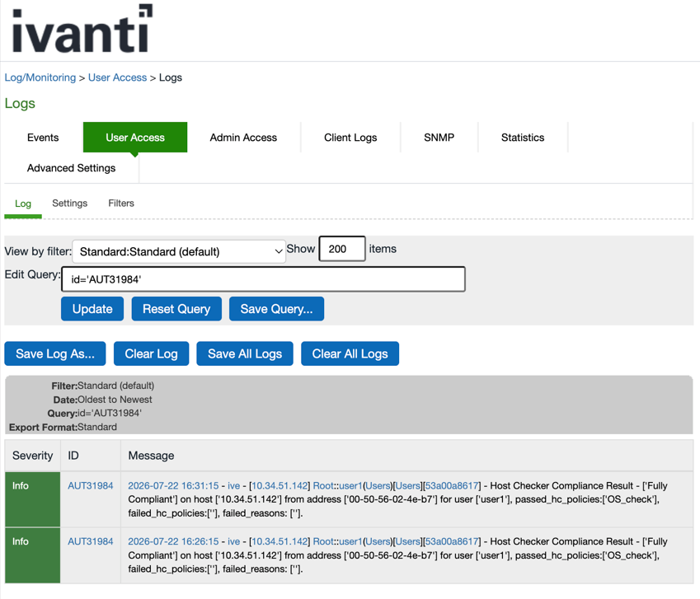The height and width of the screenshot is (599, 700).
Task: Click the Info severity cell in 16:31:15 row
Action: 33,499
